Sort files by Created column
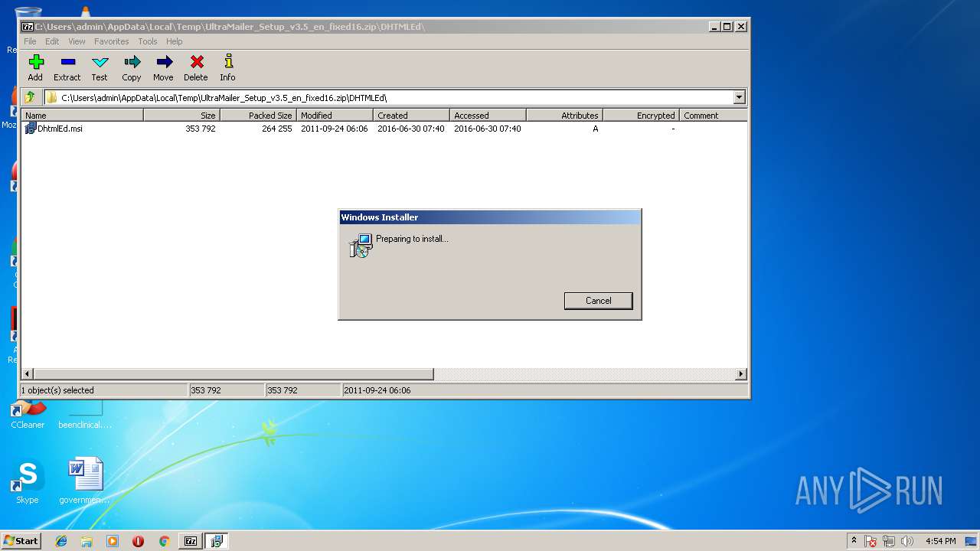Viewport: 980px width, 551px height. [411, 116]
